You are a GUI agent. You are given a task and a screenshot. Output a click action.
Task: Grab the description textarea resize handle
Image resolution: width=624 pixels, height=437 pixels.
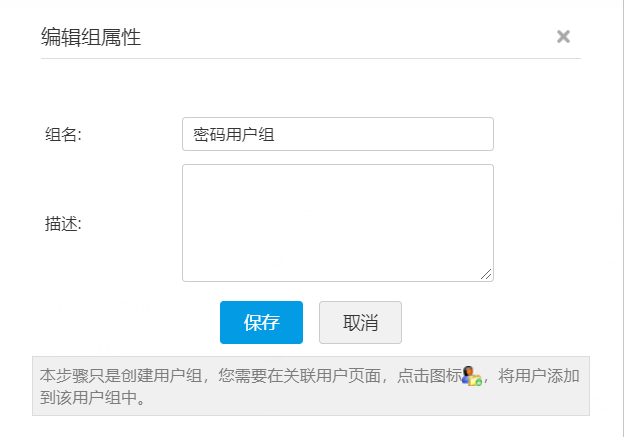pos(487,275)
